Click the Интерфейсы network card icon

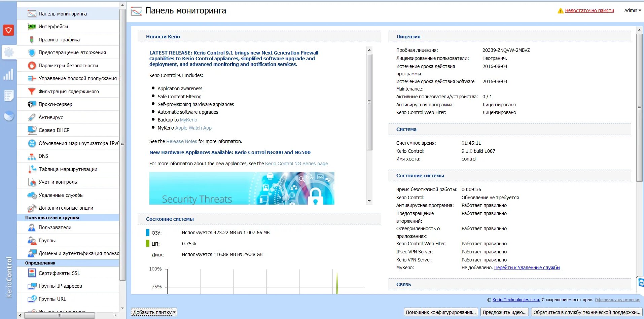click(32, 27)
